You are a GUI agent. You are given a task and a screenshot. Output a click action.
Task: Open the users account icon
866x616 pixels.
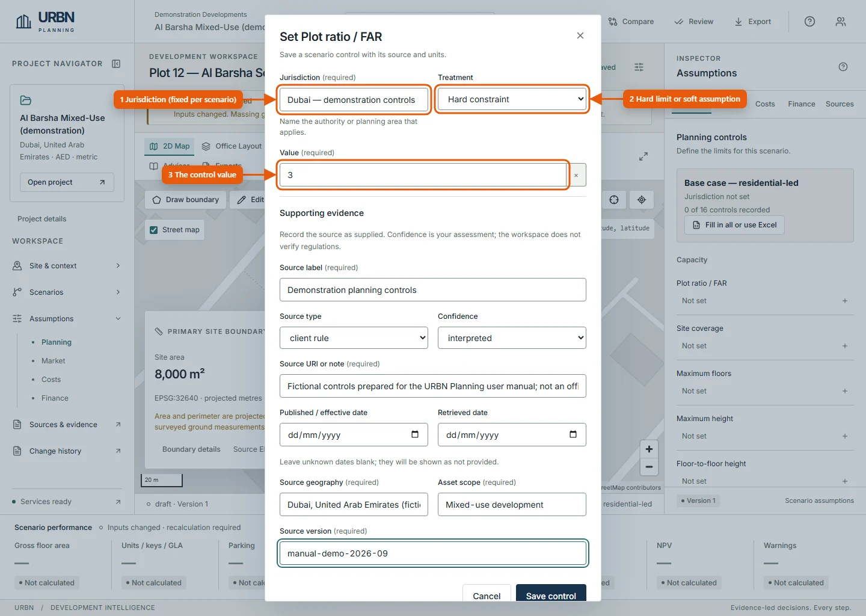(x=841, y=22)
